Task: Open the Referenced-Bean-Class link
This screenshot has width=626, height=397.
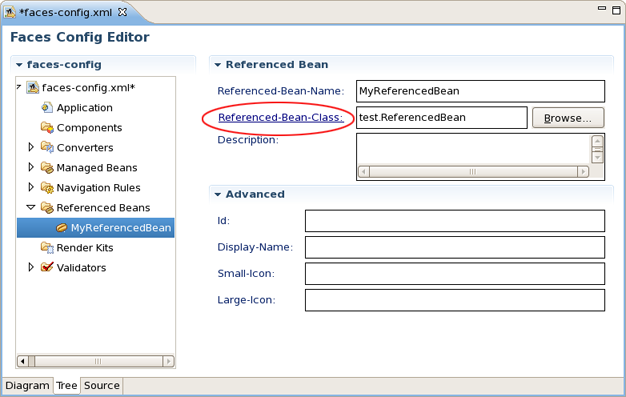Action: [281, 117]
